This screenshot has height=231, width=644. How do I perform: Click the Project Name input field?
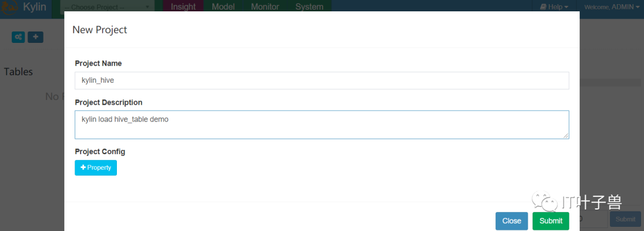322,81
